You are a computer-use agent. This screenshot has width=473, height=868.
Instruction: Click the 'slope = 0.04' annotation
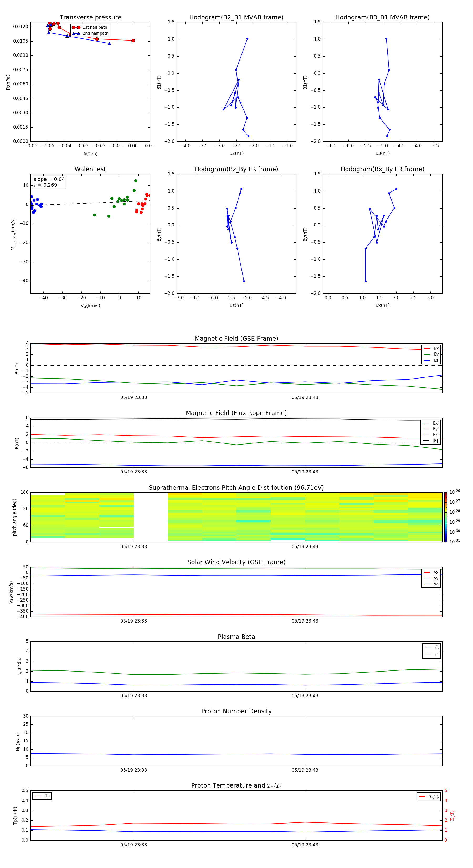(49, 179)
